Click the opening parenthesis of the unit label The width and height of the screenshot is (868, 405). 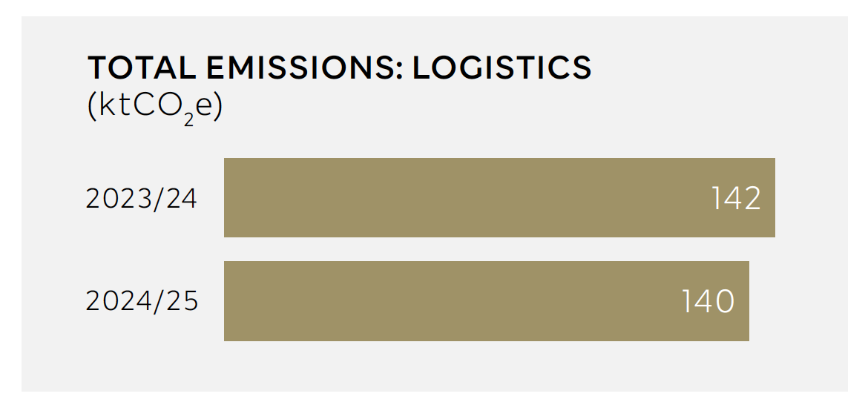tap(92, 107)
